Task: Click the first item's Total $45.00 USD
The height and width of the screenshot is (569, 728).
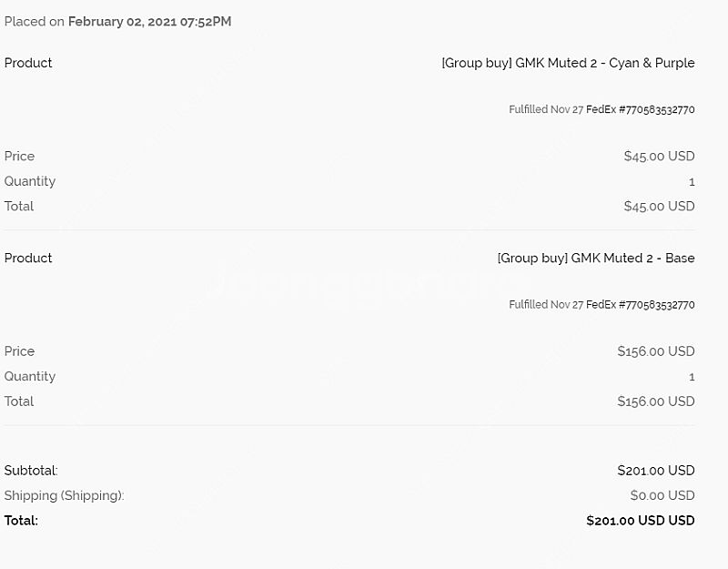Action: click(x=659, y=207)
